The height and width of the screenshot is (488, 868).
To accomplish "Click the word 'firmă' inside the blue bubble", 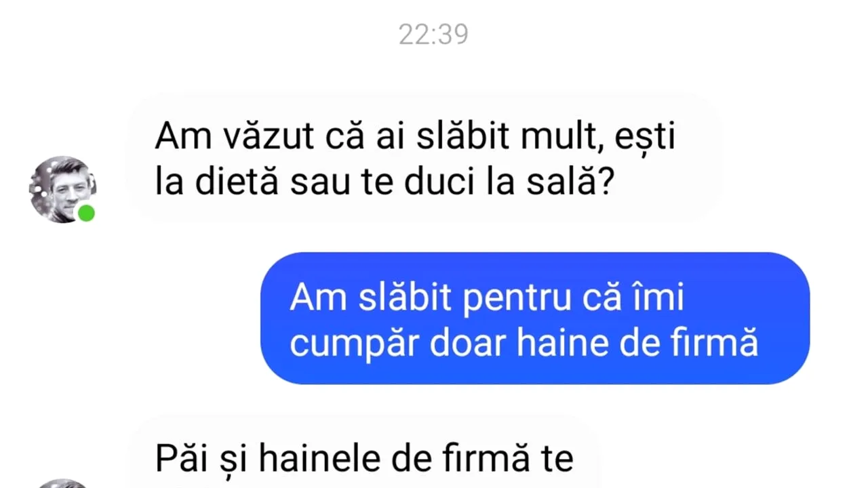I will (x=717, y=343).
